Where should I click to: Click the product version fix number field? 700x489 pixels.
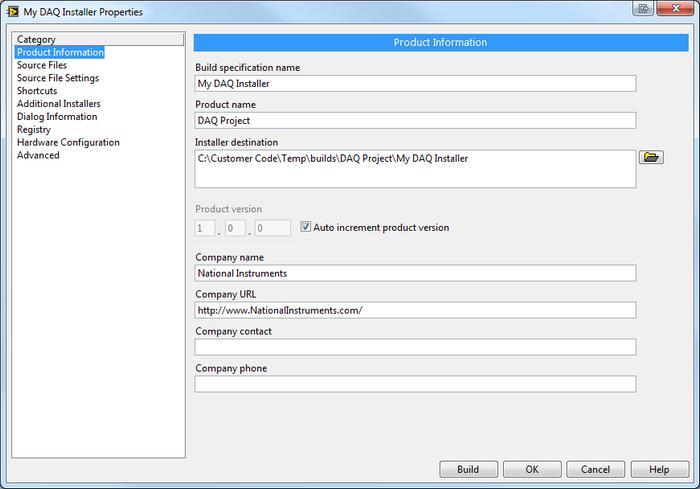(273, 228)
